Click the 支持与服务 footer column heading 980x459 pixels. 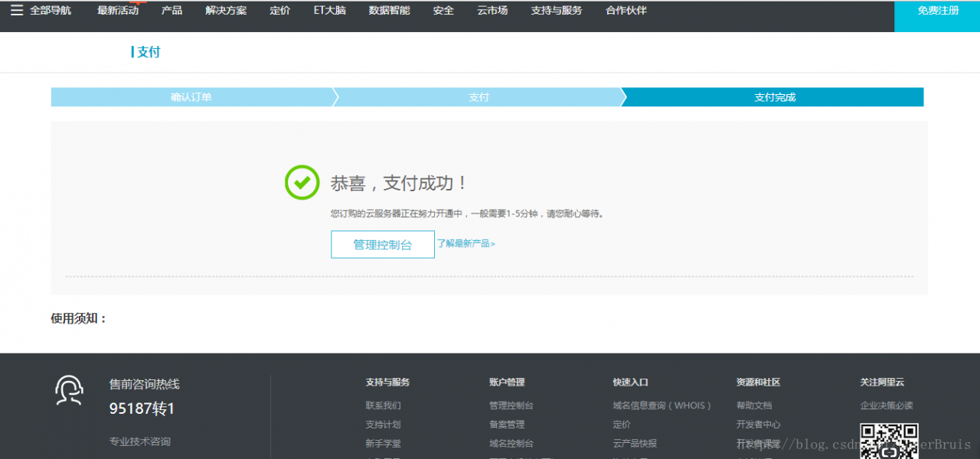387,382
